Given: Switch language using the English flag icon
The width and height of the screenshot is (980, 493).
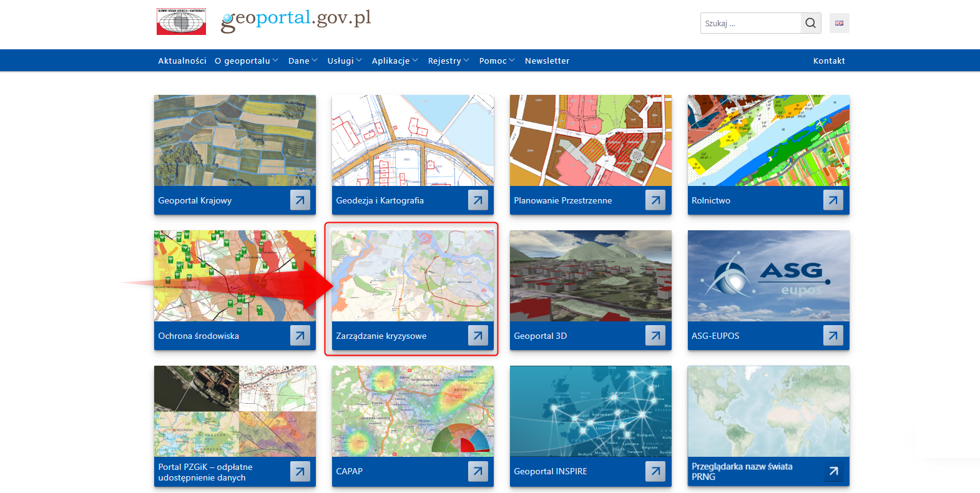Looking at the screenshot, I should 839,23.
